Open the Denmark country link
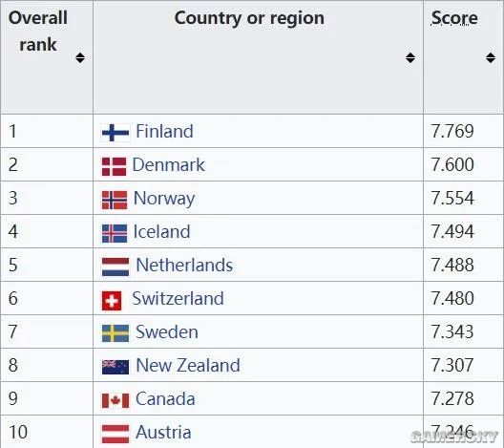504x448 pixels. 168,164
